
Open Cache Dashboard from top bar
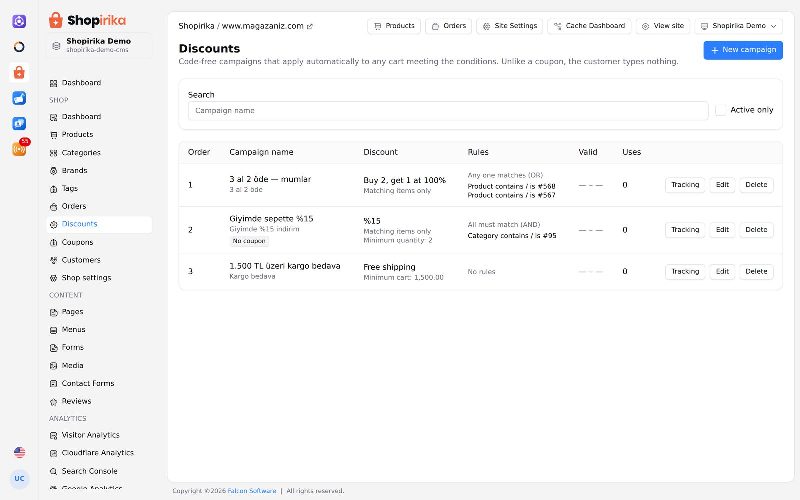point(589,26)
